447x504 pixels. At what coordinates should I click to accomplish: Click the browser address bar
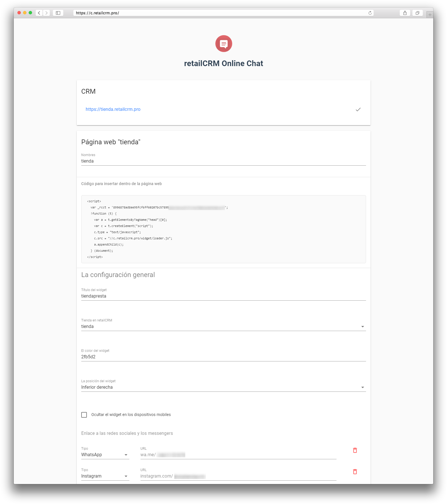click(223, 13)
